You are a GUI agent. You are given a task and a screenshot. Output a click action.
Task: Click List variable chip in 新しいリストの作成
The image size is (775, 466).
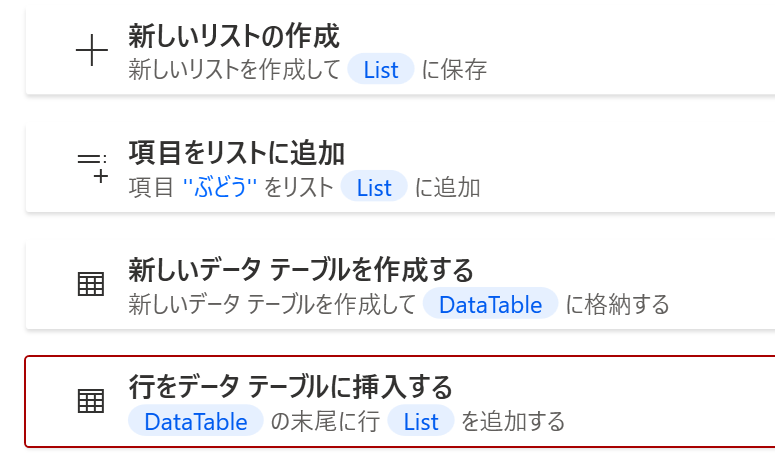pyautogui.click(x=381, y=70)
